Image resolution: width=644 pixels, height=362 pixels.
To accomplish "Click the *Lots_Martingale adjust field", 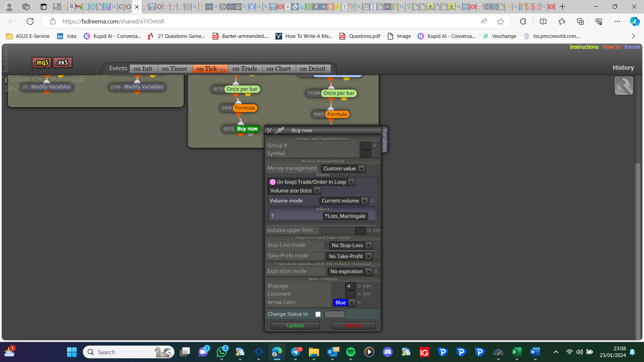I will [345, 216].
